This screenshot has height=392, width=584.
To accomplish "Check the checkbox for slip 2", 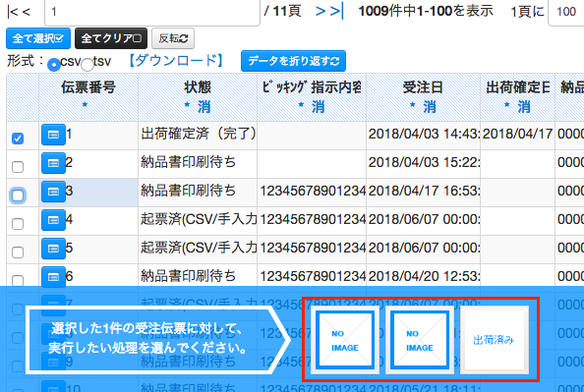I will coord(18,167).
